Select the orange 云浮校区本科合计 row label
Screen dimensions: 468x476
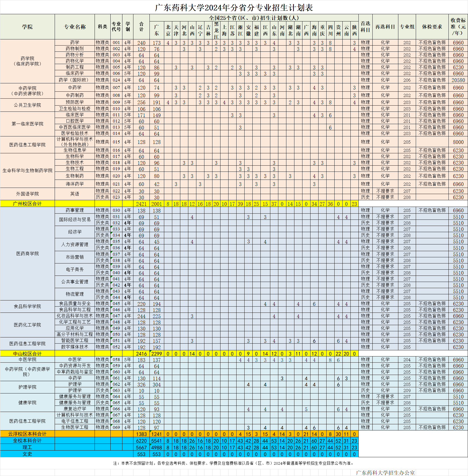(27, 434)
